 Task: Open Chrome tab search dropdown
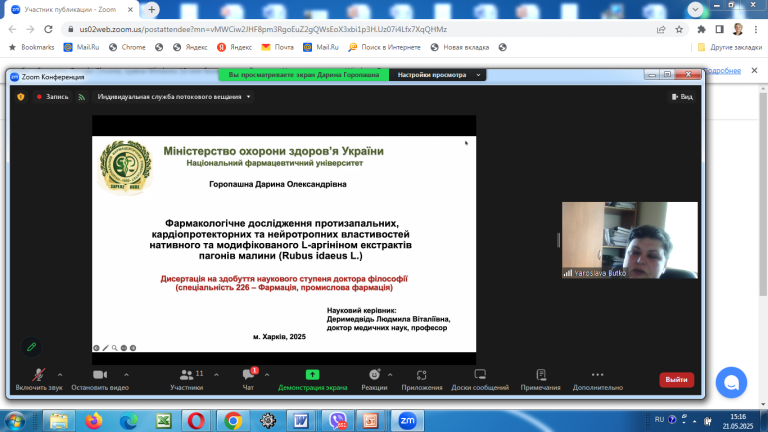click(x=695, y=9)
